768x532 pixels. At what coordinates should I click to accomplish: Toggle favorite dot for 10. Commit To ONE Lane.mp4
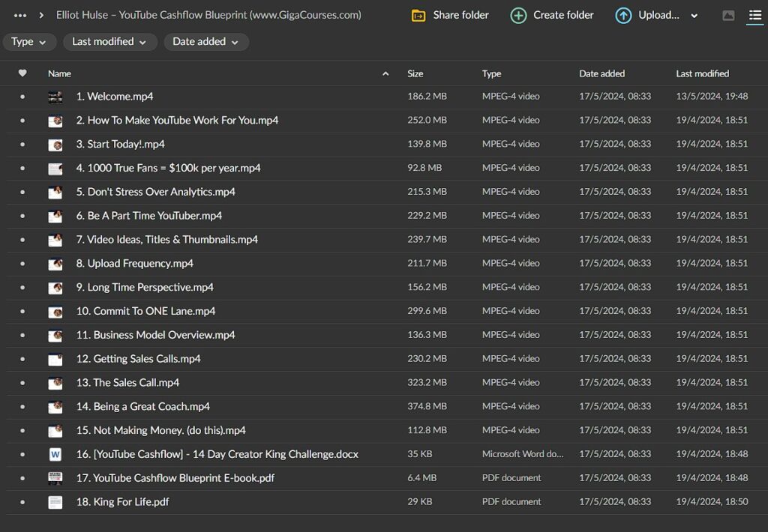click(22, 311)
